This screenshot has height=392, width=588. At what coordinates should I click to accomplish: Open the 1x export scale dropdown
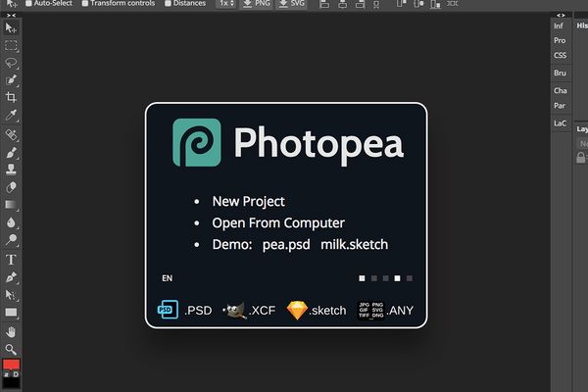(225, 3)
